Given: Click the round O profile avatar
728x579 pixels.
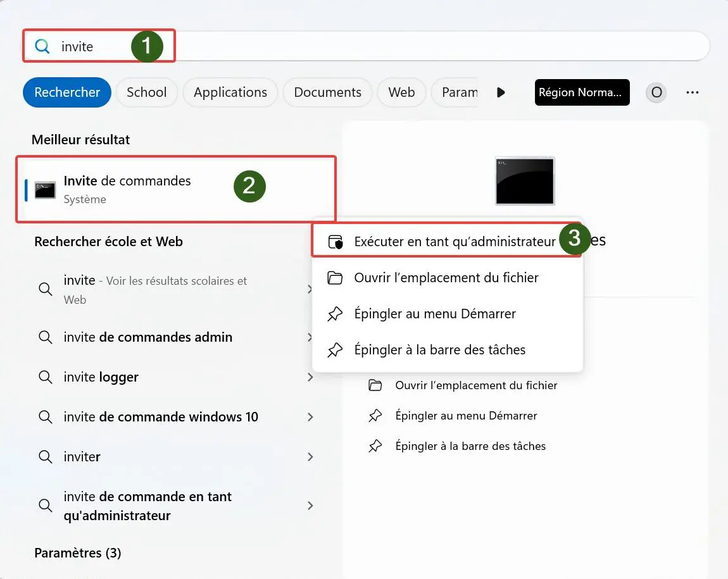Looking at the screenshot, I should pyautogui.click(x=656, y=92).
